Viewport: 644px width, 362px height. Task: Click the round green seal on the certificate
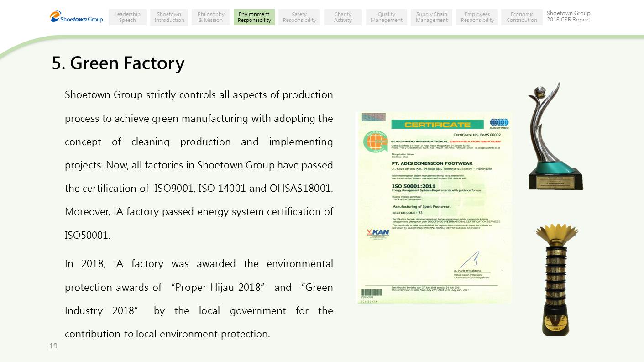tap(376, 142)
